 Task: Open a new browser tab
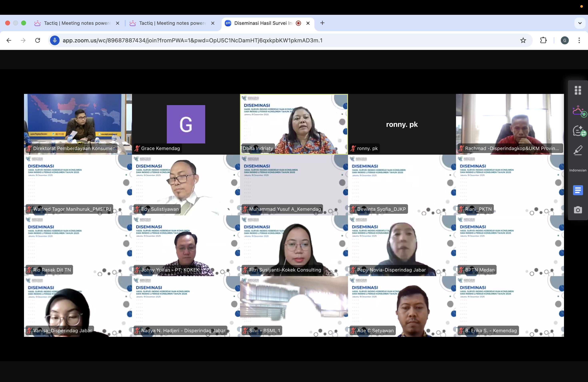tap(322, 23)
